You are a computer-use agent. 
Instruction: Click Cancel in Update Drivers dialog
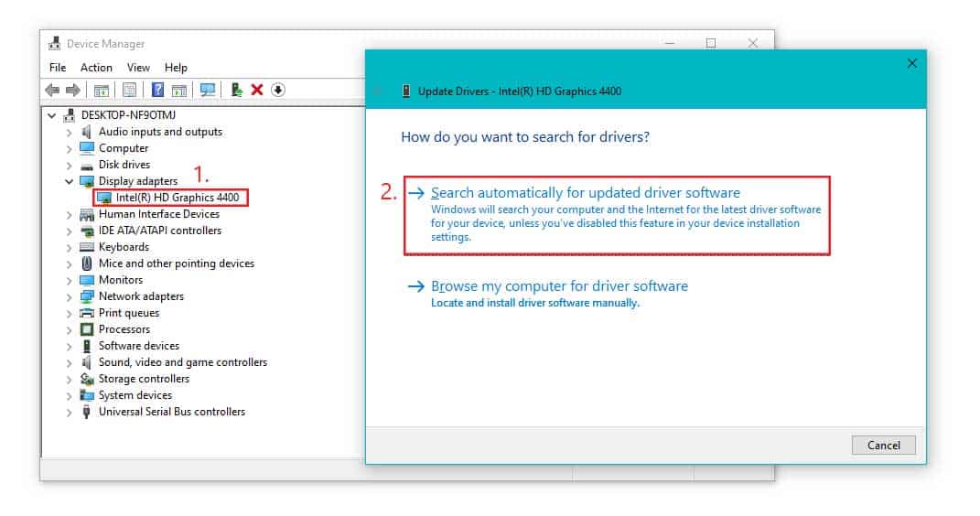(883, 446)
